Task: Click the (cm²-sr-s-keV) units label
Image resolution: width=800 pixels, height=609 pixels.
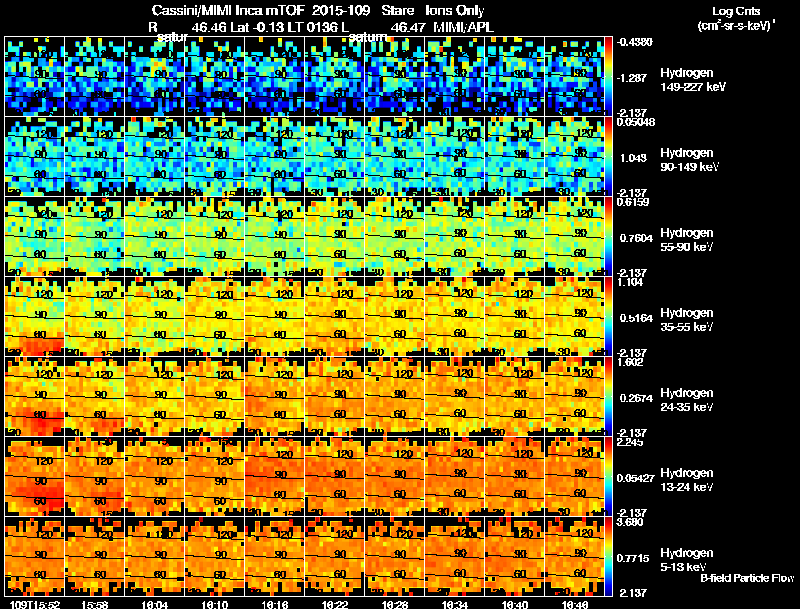Action: (x=737, y=26)
